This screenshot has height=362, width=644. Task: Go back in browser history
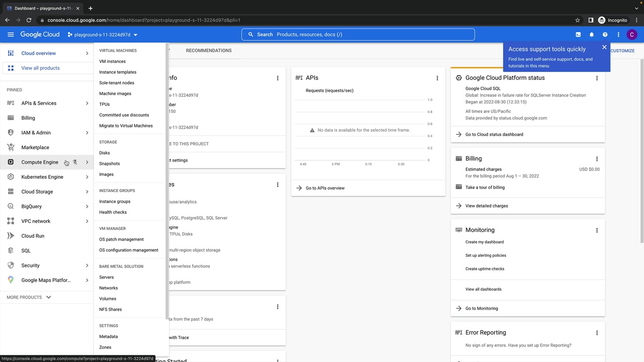[x=7, y=20]
